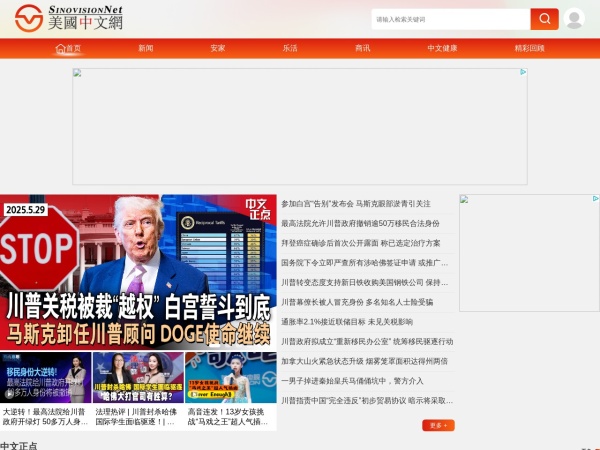Open caption 大逆转！最高法院给川普
This screenshot has height=450, width=600.
[45, 417]
